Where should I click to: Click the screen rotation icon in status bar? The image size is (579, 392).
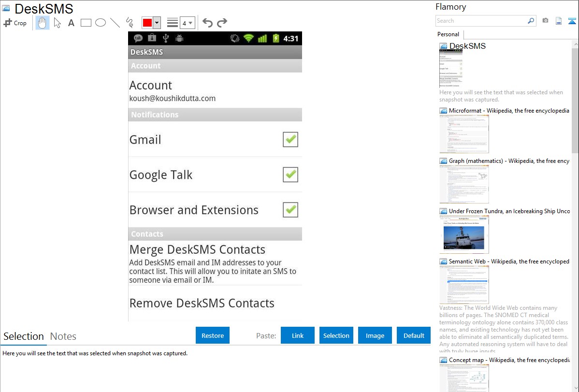234,38
